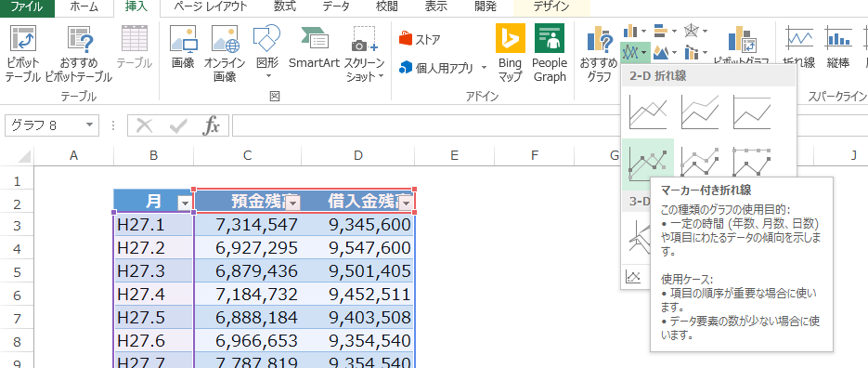The height and width of the screenshot is (368, 868).
Task: Switch to the デザイン tab
Action: (x=551, y=7)
